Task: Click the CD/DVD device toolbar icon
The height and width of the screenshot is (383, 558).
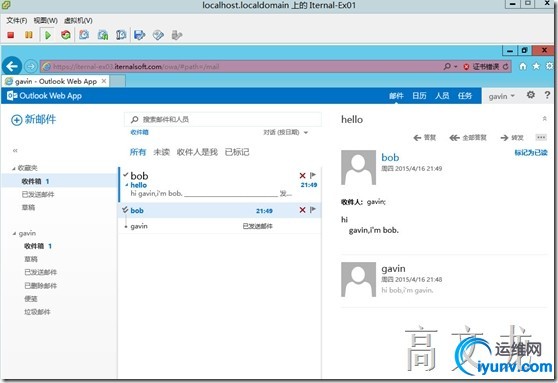Action: click(158, 35)
